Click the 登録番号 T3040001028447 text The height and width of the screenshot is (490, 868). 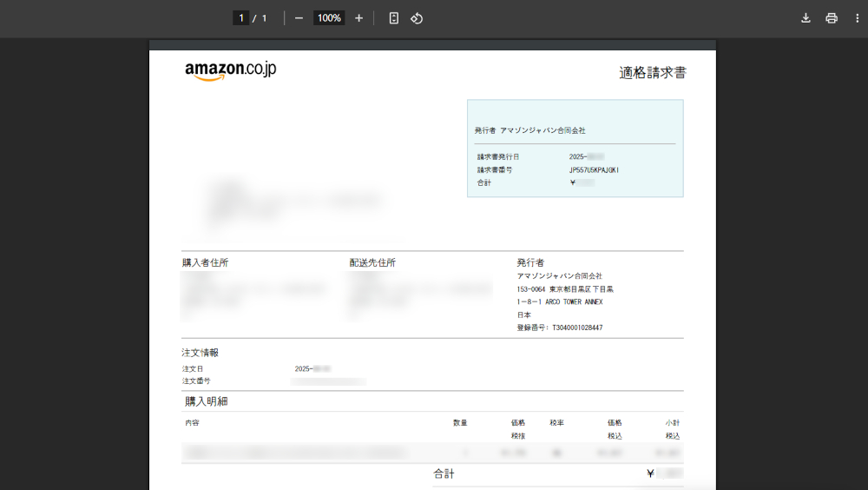[560, 328]
